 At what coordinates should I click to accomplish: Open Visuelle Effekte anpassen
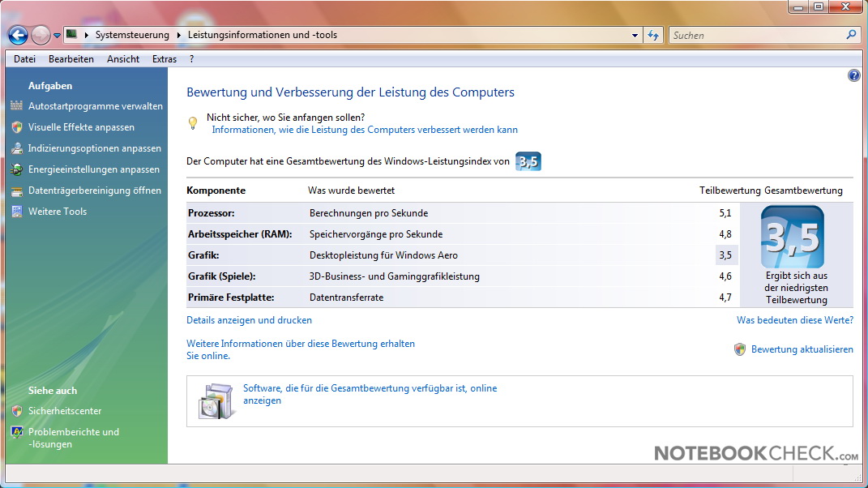(x=81, y=126)
